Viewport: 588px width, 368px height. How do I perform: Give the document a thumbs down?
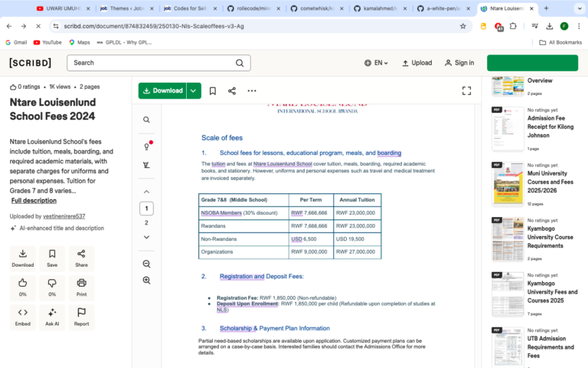coord(52,288)
